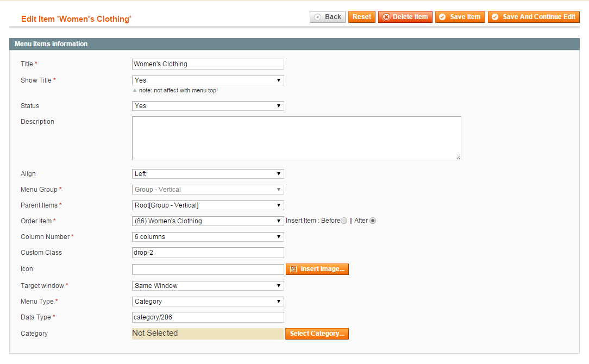Open the Align dropdown
This screenshot has width=589, height=364.
coord(208,174)
